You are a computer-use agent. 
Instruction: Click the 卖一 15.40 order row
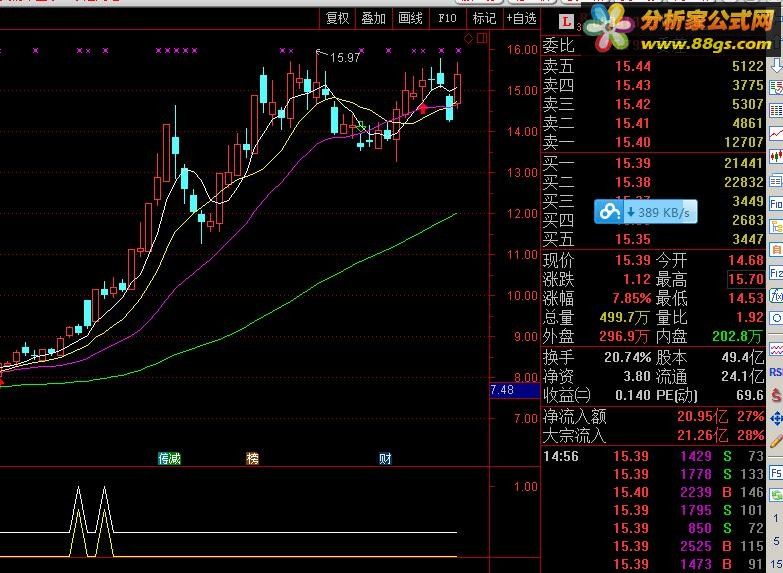[654, 142]
